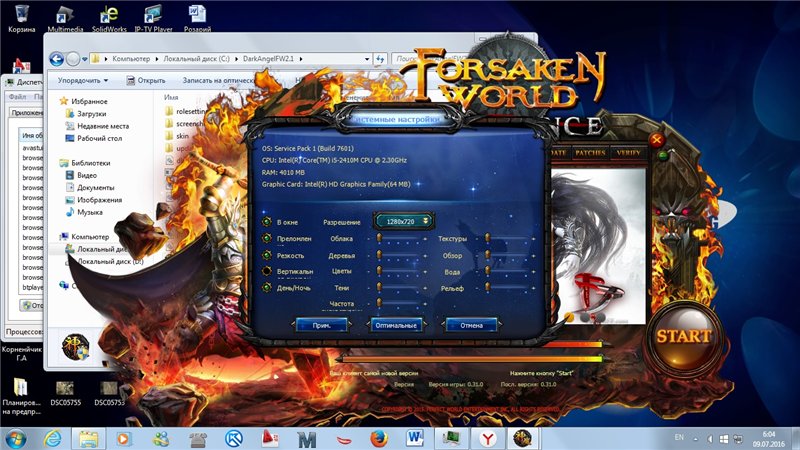The height and width of the screenshot is (450, 800).
Task: Open the "Упорядочить" organize menu
Action: coord(83,81)
